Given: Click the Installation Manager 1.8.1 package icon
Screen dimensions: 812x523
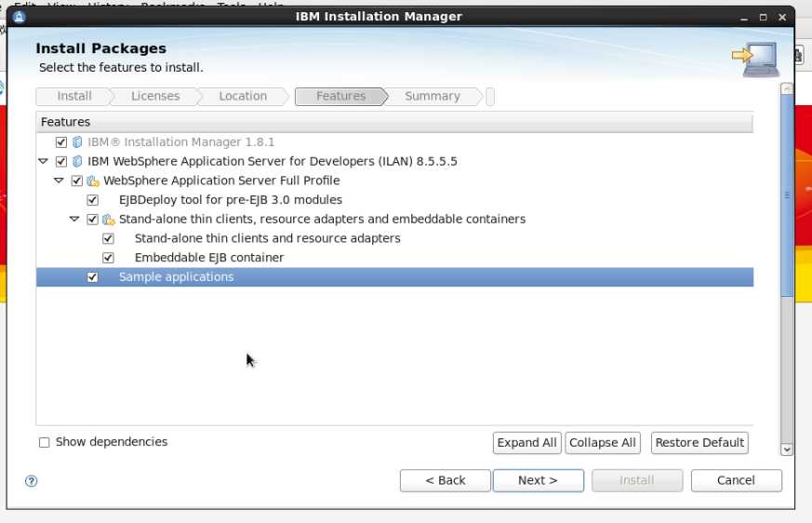Looking at the screenshot, I should (x=77, y=142).
